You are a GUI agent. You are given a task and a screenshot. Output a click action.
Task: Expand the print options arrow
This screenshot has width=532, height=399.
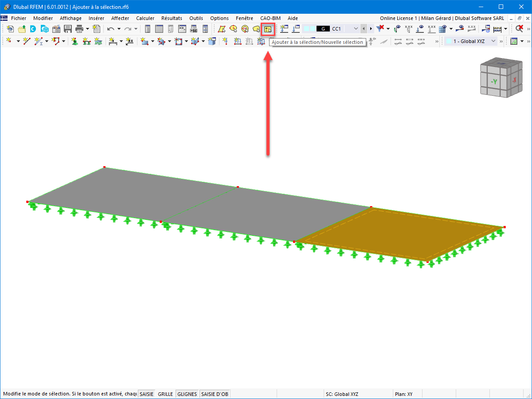(87, 29)
